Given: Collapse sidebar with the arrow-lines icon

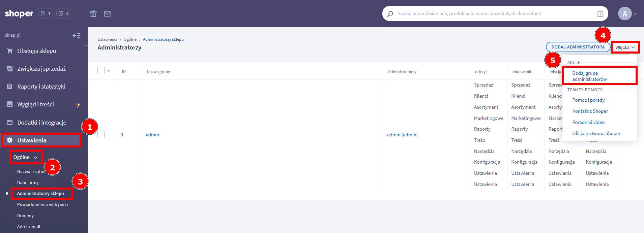Looking at the screenshot, I should point(77,35).
